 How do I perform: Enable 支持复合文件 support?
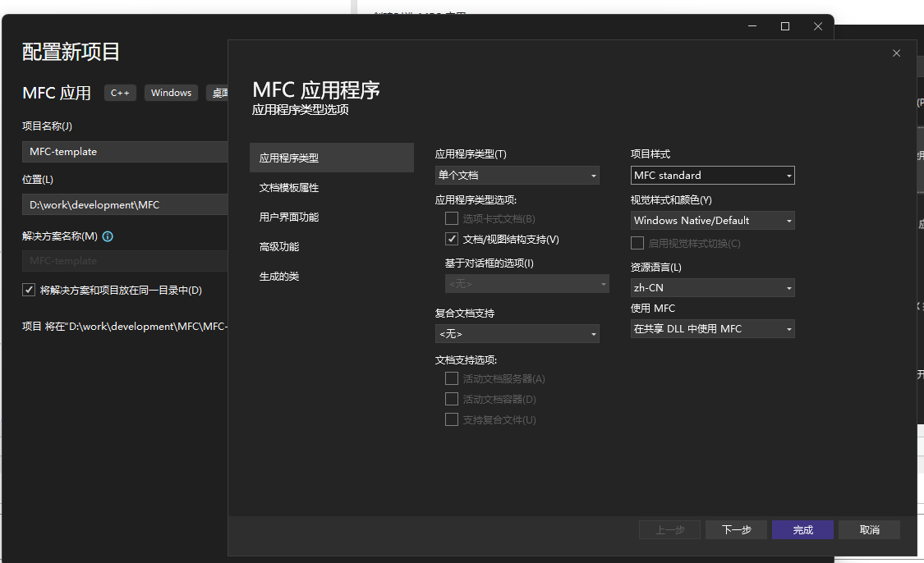coord(451,419)
